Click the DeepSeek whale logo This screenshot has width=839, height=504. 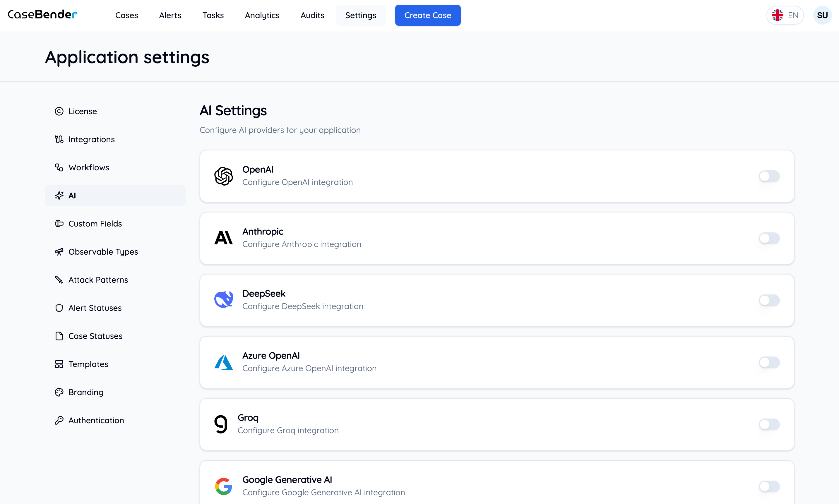pos(223,299)
